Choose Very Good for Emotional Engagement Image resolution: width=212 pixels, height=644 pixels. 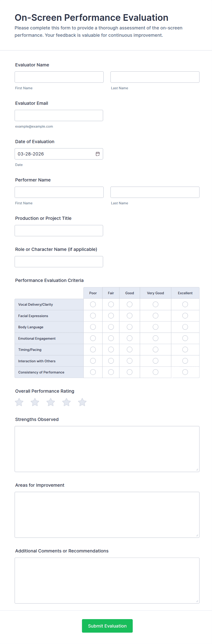155,338
